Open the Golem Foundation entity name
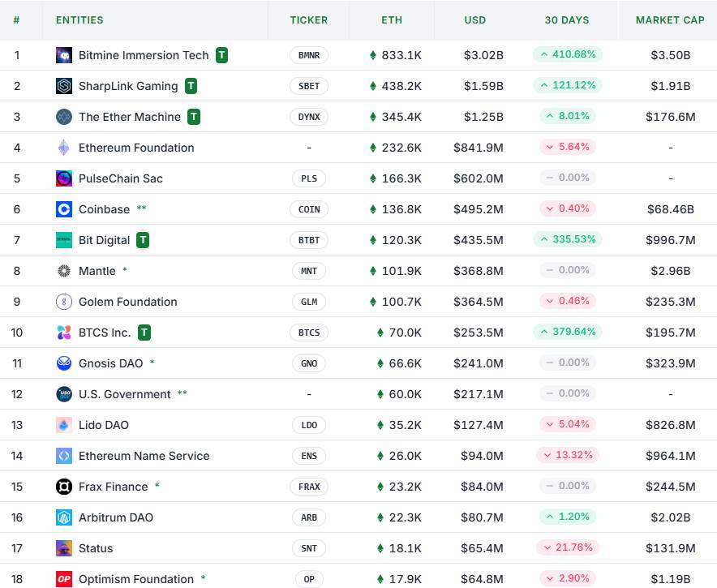Viewport: 717px width, 588px height. [x=127, y=302]
